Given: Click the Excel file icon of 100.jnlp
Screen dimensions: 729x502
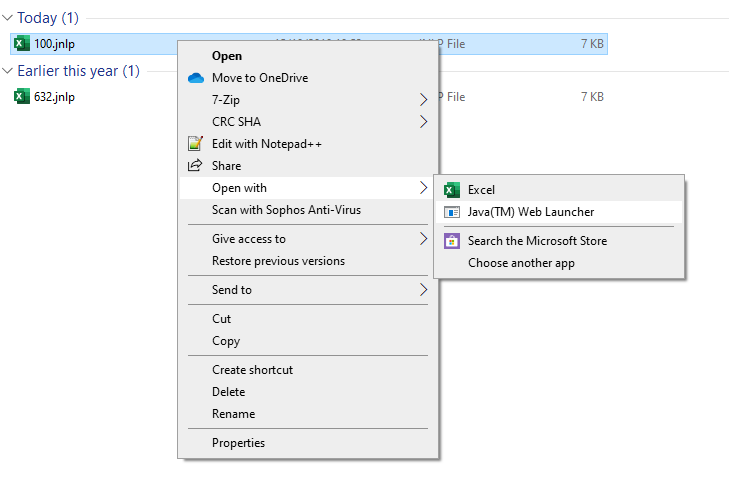Looking at the screenshot, I should (21, 44).
